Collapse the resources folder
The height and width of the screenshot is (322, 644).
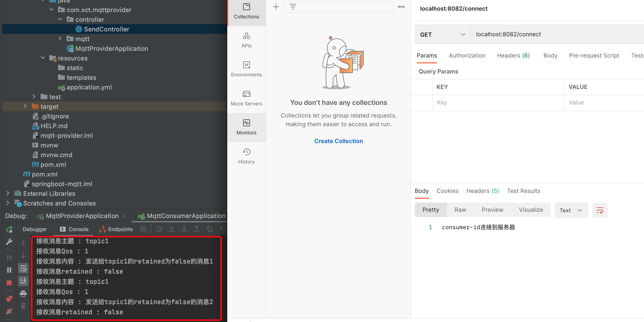point(43,58)
